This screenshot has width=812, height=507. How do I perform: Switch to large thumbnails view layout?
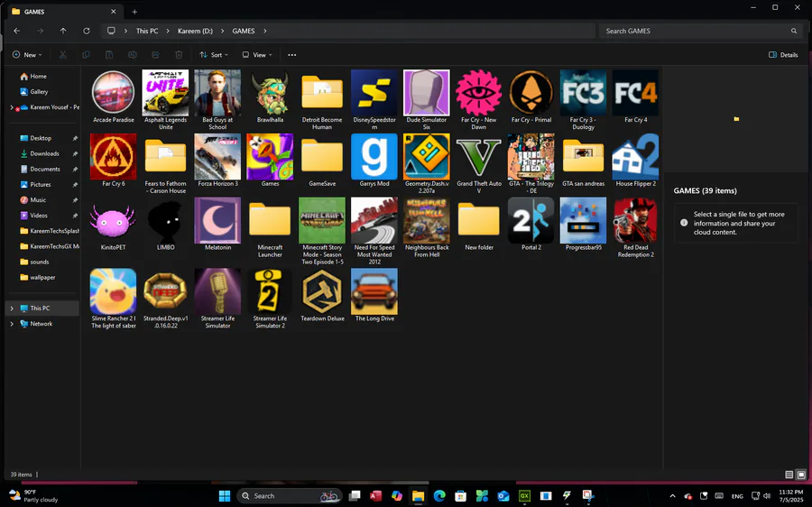[801, 475]
